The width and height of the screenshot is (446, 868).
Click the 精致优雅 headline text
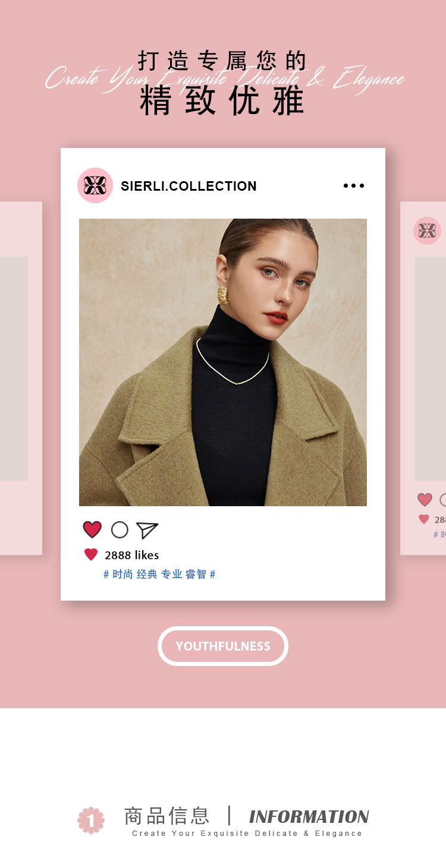pyautogui.click(x=222, y=100)
